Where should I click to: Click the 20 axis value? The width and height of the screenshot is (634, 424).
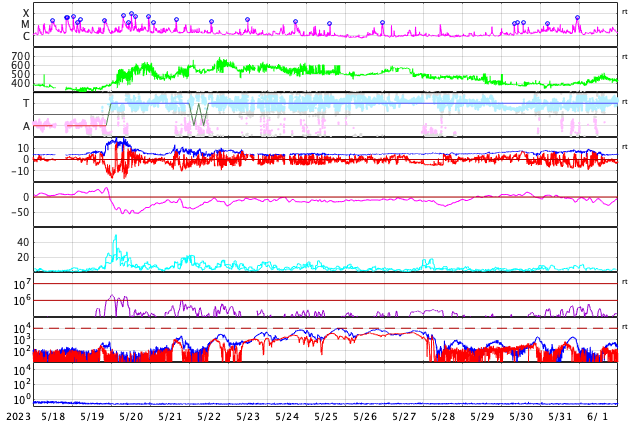point(23,257)
